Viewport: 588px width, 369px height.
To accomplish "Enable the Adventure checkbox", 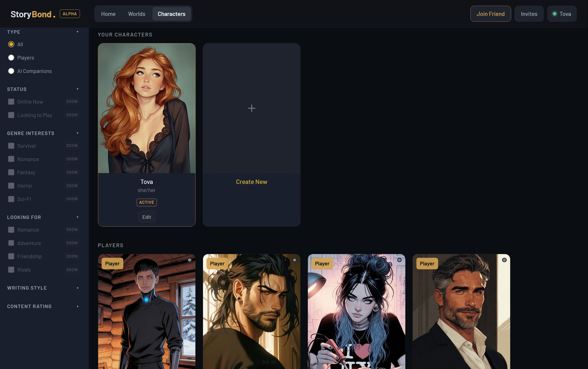I will (x=11, y=243).
